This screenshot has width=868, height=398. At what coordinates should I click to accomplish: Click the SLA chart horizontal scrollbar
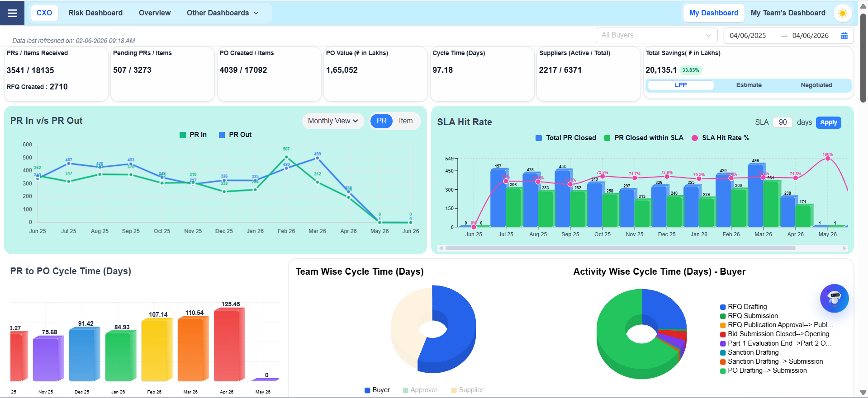point(620,248)
